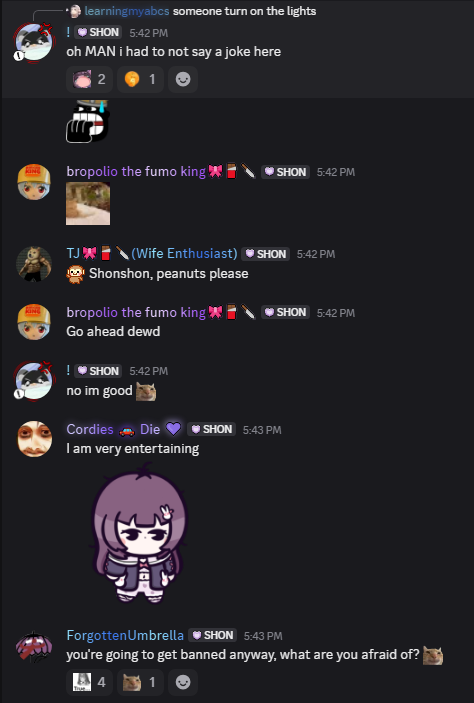Image resolution: width=474 pixels, height=703 pixels.
Task: Open TJ's muscular doge avatar
Action: tap(34, 264)
